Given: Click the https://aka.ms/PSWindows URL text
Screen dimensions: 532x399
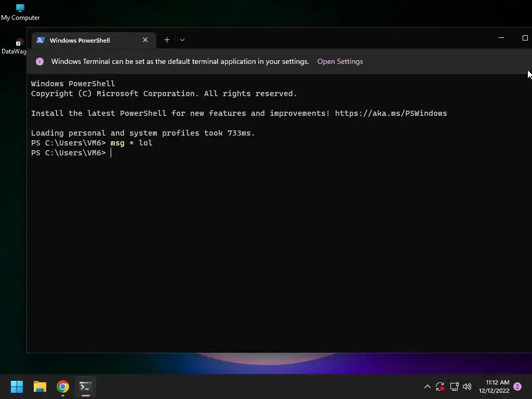Looking at the screenshot, I should 391,113.
